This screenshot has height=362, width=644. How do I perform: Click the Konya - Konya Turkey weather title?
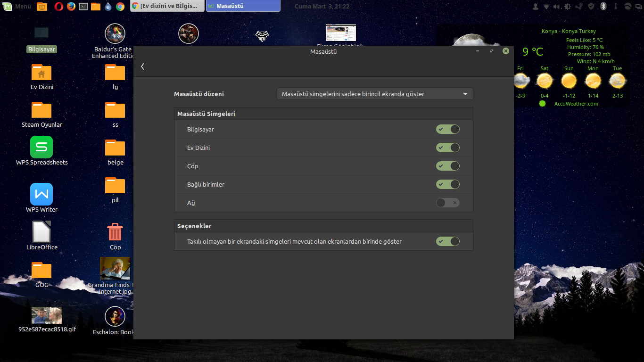[569, 31]
